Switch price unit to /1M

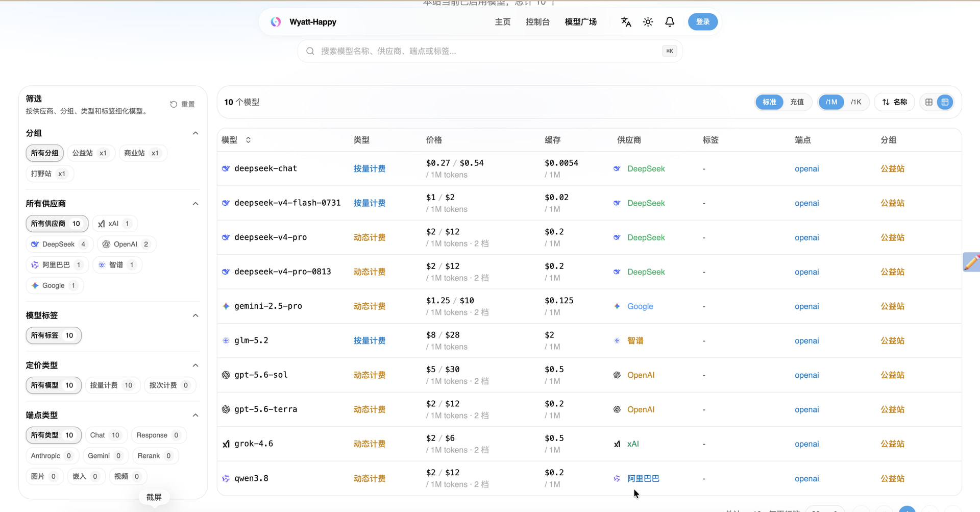[831, 102]
